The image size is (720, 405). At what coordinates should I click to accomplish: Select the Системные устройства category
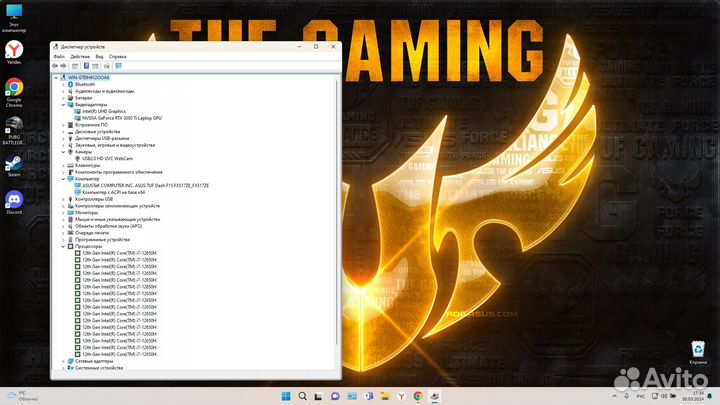(99, 368)
